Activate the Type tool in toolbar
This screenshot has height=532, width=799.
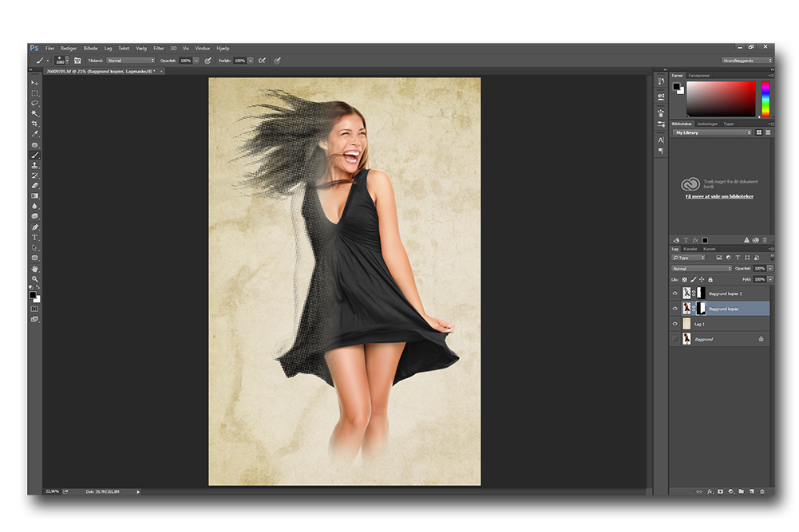34,237
